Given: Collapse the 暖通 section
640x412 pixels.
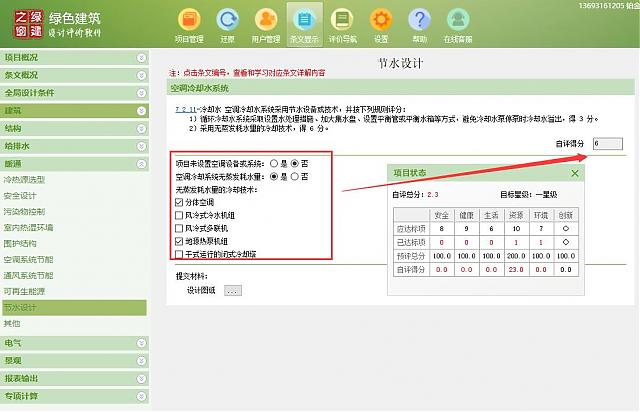Looking at the screenshot, I should click(141, 164).
